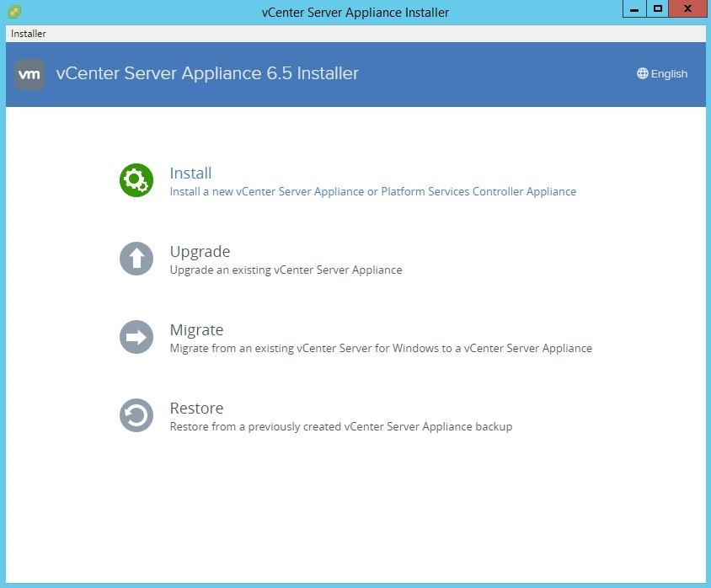Select the Upgrade arrow icon

(x=136, y=259)
